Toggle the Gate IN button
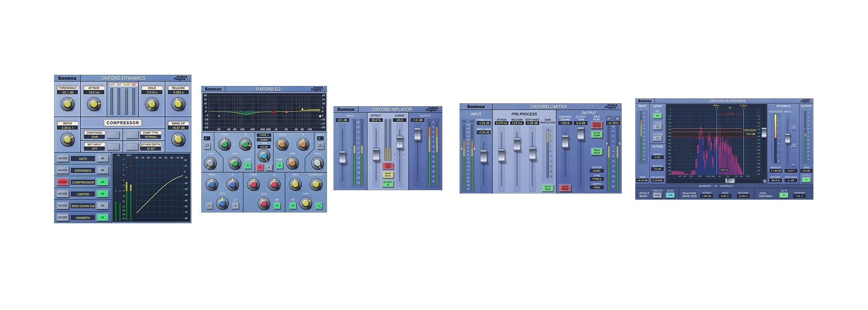Screen dimensions: 868x310 pyautogui.click(x=103, y=158)
